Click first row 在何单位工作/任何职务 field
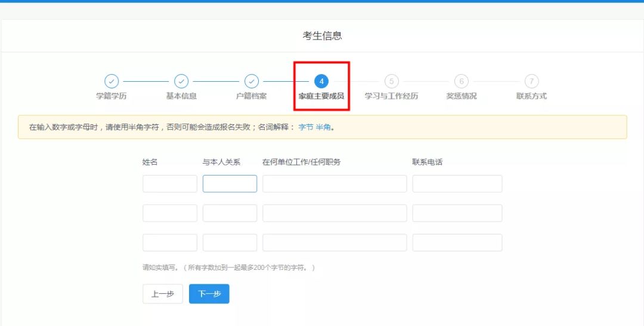Viewport: 644px width, 326px height. click(x=335, y=184)
